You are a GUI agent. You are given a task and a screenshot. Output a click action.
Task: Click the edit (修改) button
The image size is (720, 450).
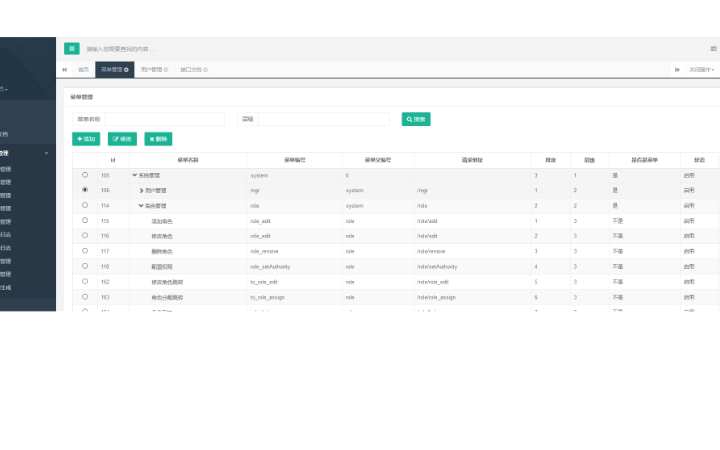122,139
